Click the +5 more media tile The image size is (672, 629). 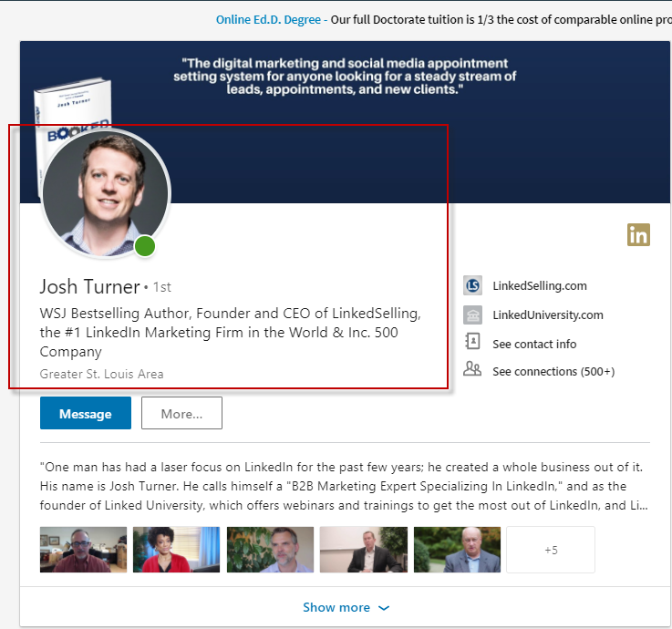(x=550, y=550)
